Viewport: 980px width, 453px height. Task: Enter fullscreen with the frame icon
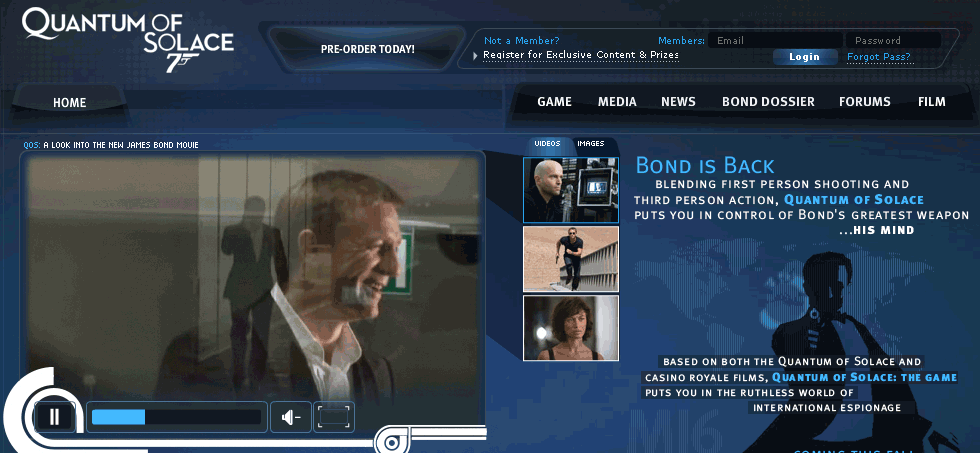point(334,417)
